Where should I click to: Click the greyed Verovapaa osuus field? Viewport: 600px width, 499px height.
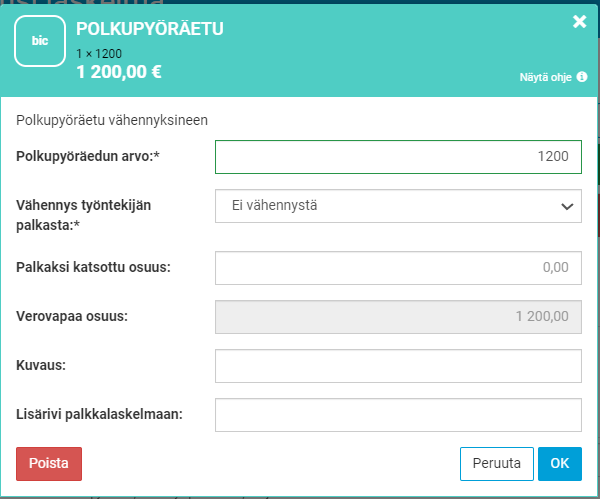(398, 316)
